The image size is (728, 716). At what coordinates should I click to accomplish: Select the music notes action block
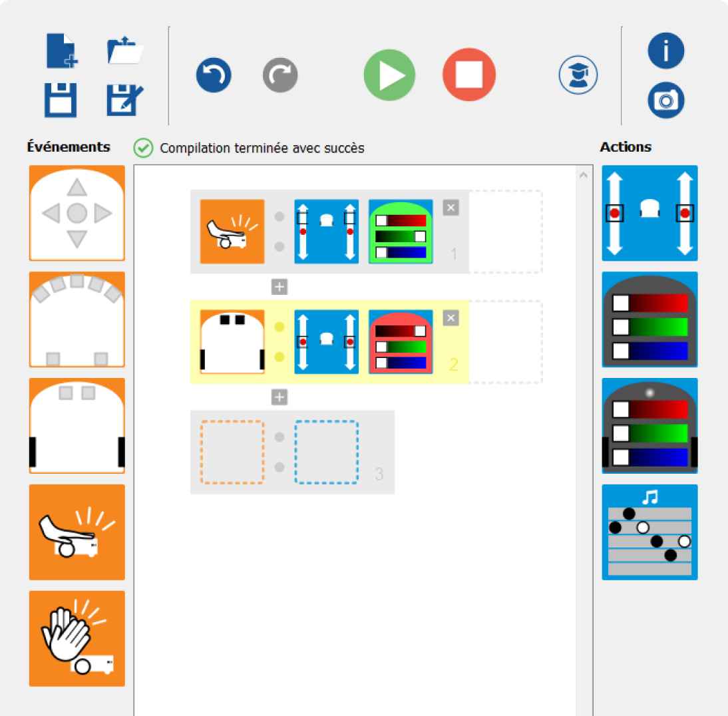coord(649,532)
